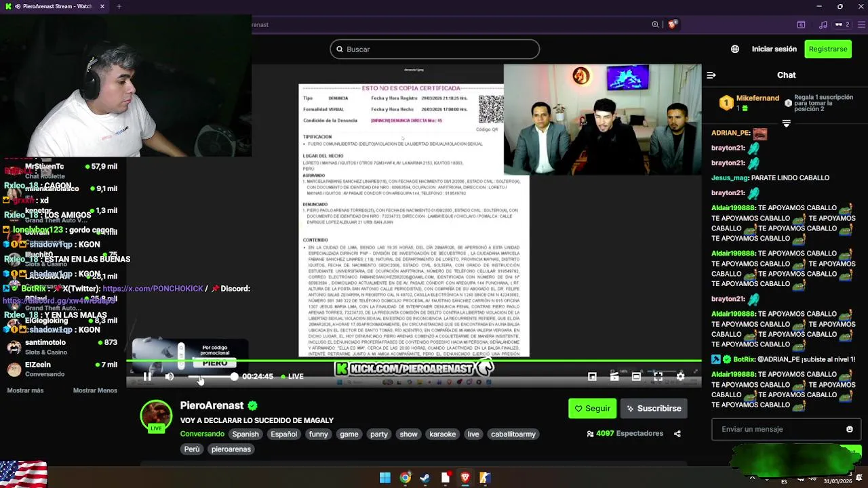The height and width of the screenshot is (488, 868).
Task: Select the pieroarenas tag
Action: 231,449
